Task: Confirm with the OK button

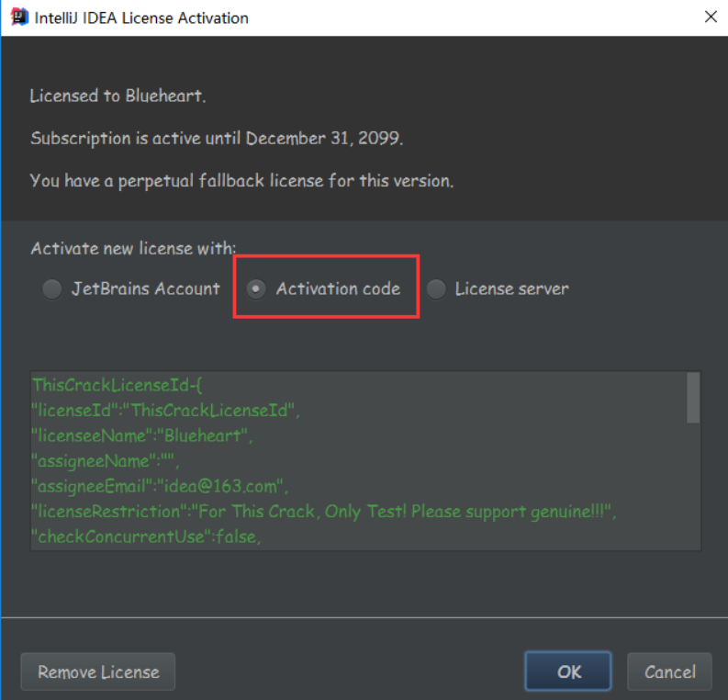Action: tap(568, 672)
